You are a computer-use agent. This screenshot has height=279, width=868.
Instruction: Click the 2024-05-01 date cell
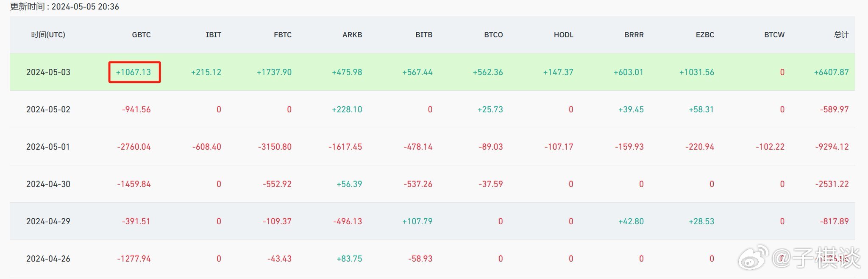[x=48, y=147]
